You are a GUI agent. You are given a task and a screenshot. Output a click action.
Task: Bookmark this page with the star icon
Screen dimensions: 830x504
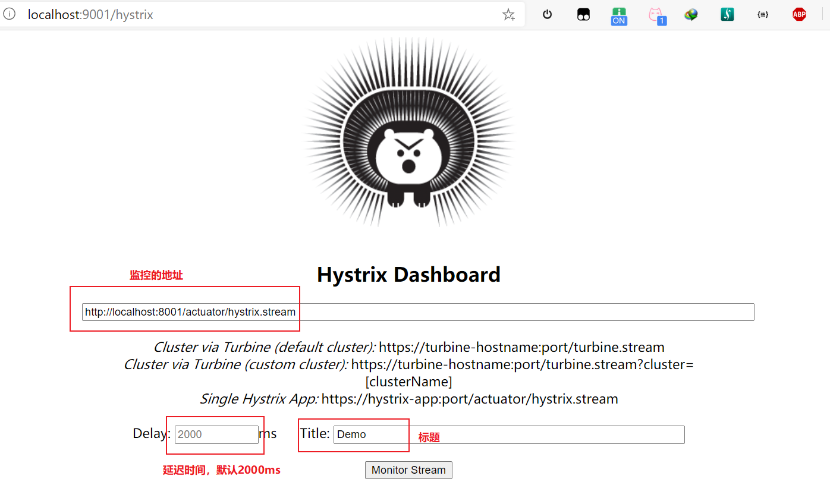point(508,15)
